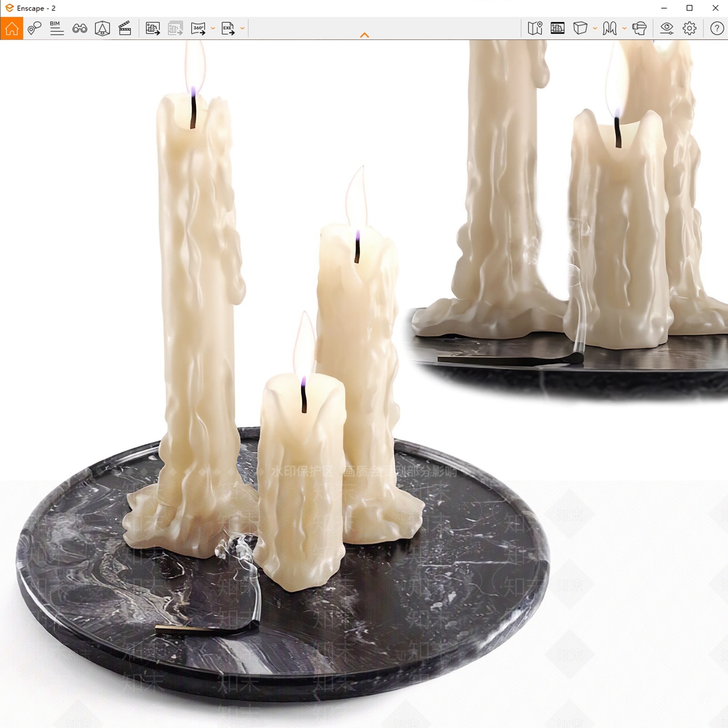The width and height of the screenshot is (728, 728).
Task: Toggle fly mode wings icon
Action: tap(610, 28)
